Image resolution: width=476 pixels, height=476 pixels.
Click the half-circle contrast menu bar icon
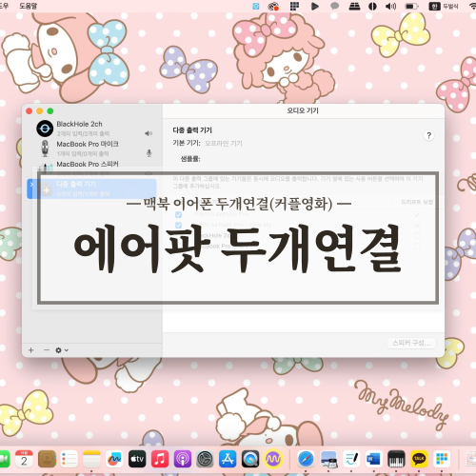(x=372, y=6)
